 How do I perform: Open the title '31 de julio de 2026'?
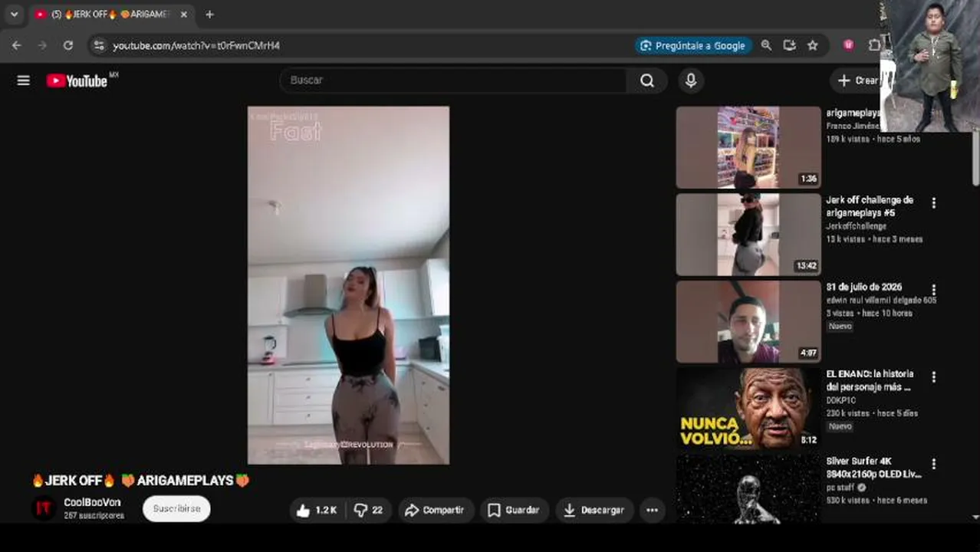864,287
